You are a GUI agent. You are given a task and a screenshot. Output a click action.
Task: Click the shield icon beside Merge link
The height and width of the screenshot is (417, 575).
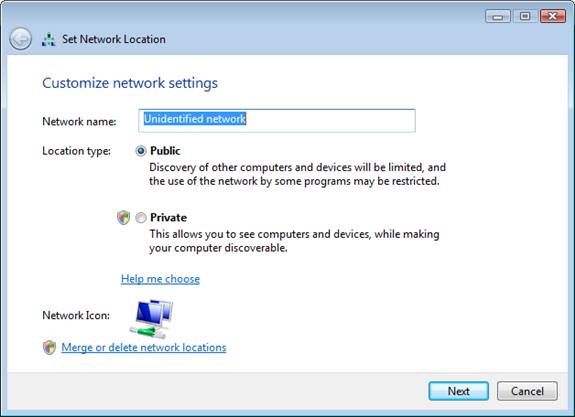49,347
